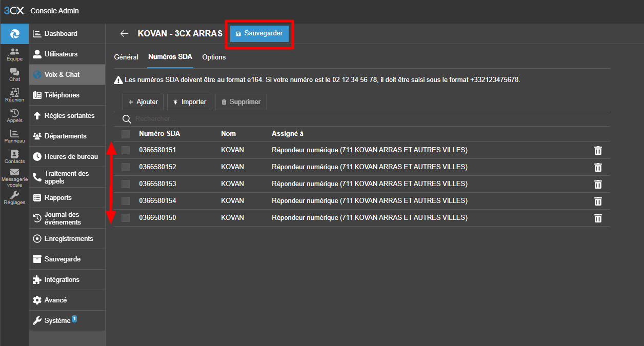Click Répondeur numérique assignment in row 0366580150
Viewport: 644px width, 346px height.
(x=370, y=218)
